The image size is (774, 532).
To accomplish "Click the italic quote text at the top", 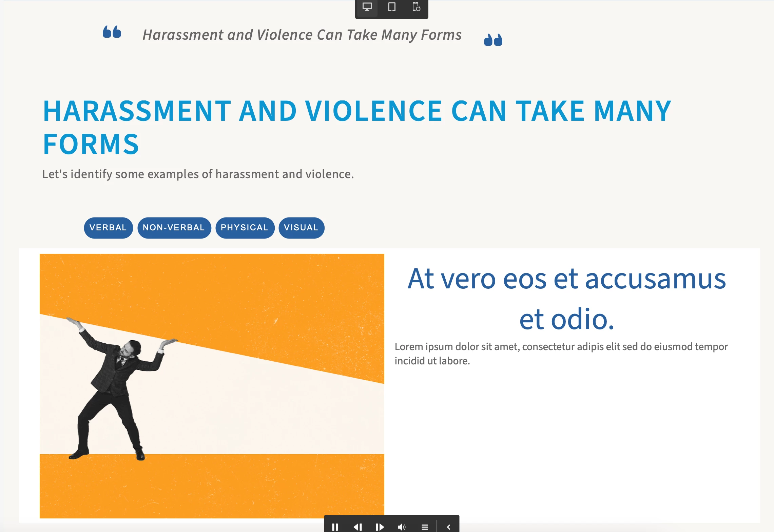I will [302, 35].
